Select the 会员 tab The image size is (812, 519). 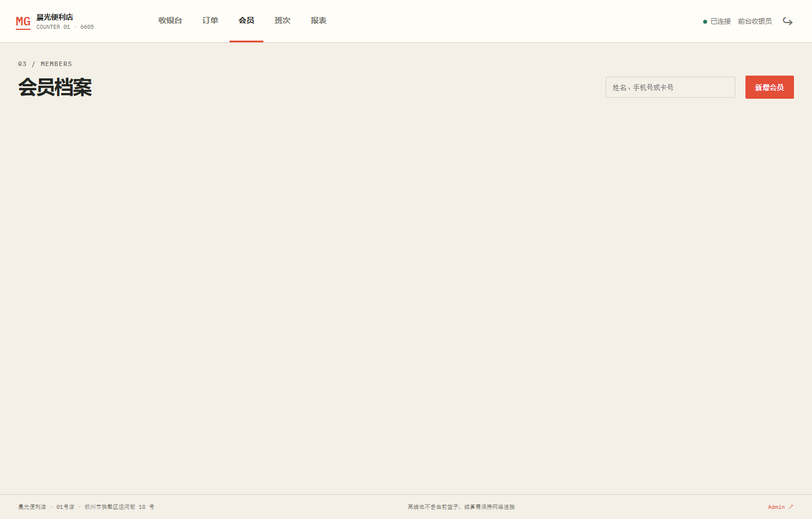246,21
